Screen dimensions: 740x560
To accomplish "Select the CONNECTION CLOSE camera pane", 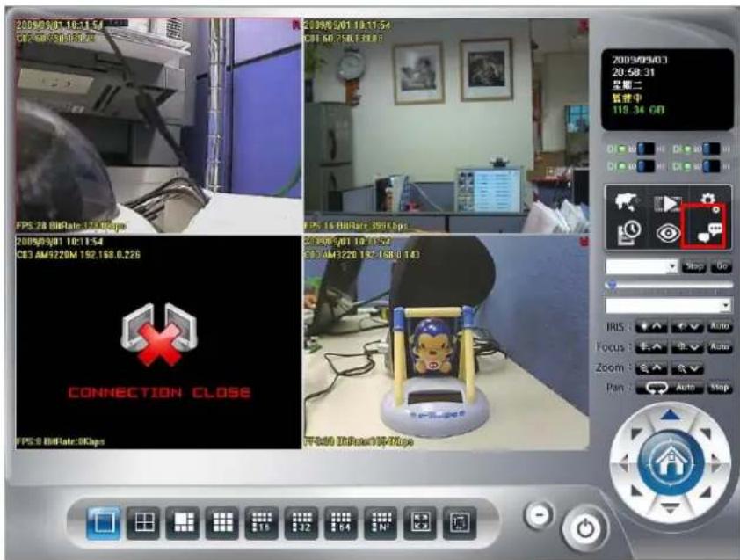I will pyautogui.click(x=158, y=342).
